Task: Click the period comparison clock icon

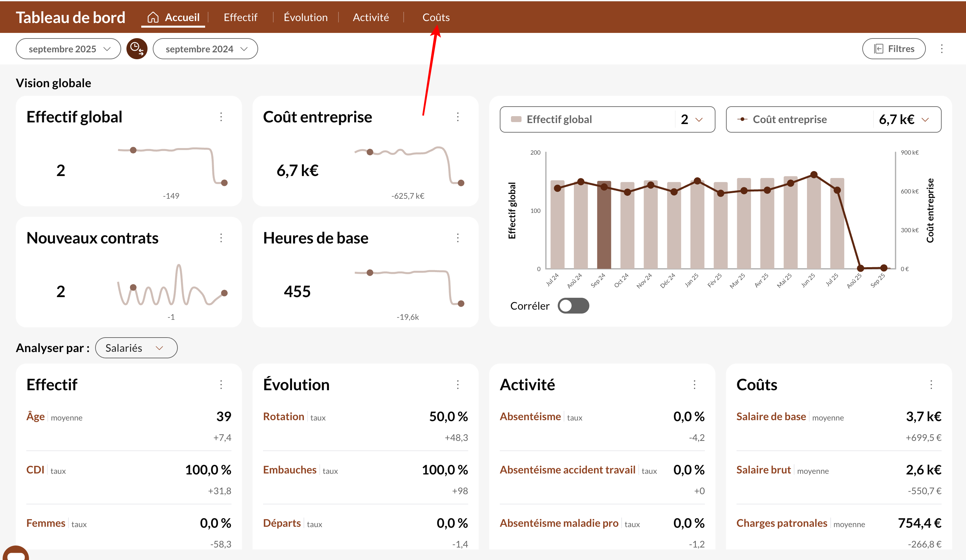Action: click(137, 49)
